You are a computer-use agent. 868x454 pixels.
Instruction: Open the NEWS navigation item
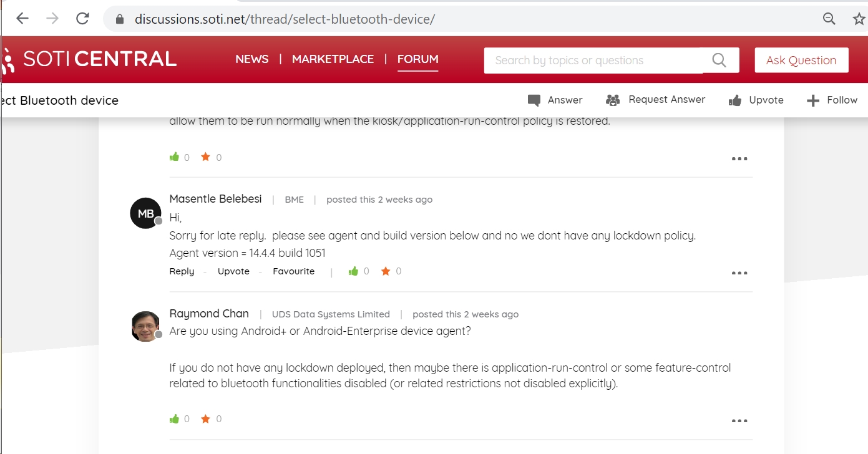(252, 59)
